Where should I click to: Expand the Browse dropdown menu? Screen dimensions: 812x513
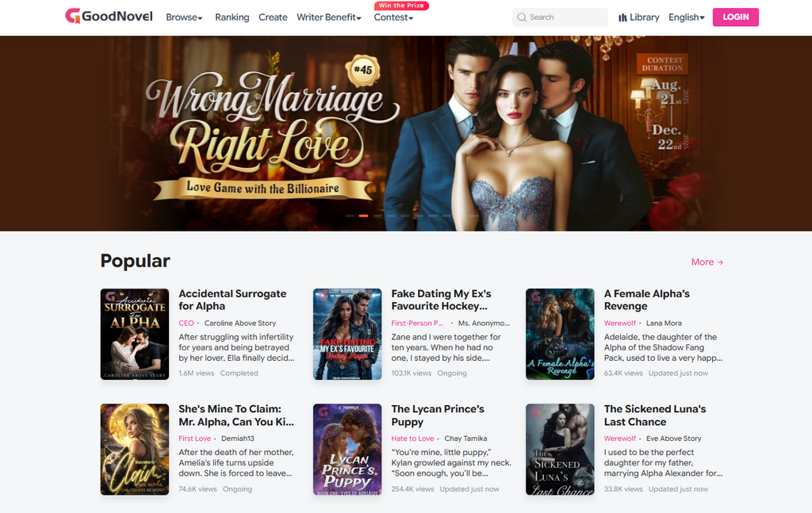point(184,17)
